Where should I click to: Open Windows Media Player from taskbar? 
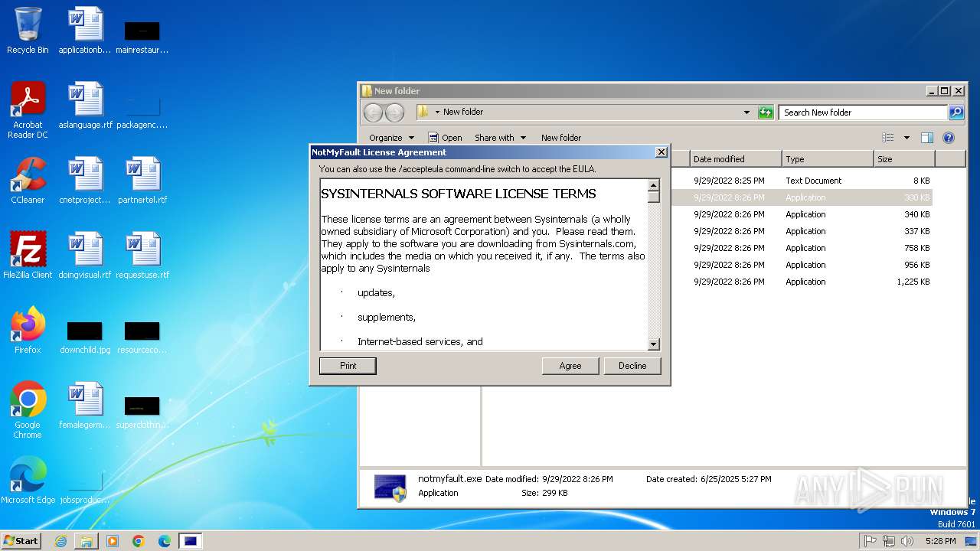[x=113, y=541]
